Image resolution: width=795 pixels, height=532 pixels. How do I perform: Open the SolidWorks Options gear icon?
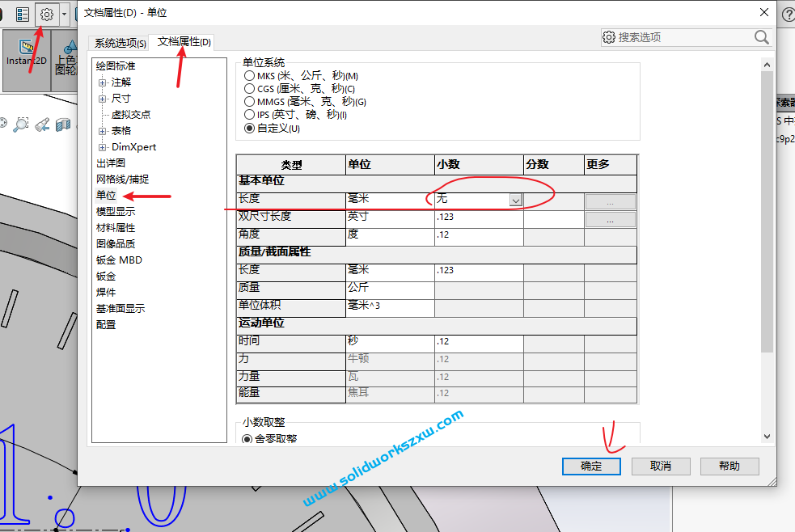coord(46,15)
